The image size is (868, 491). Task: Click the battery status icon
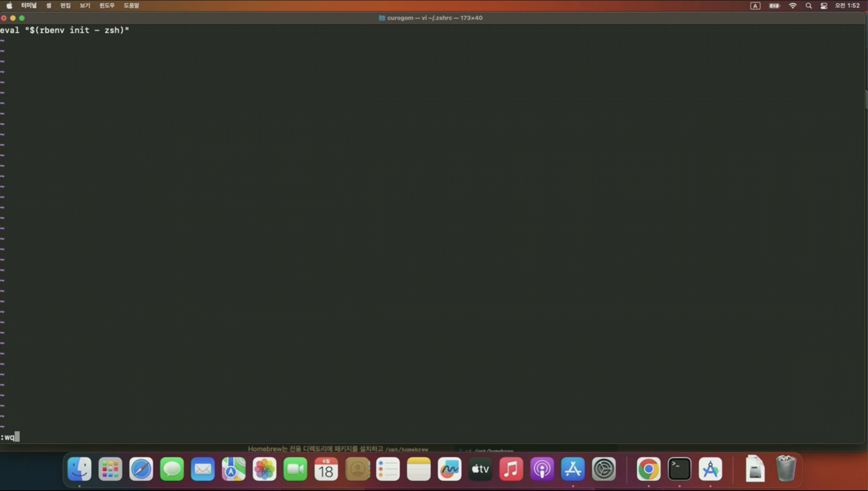(774, 5)
